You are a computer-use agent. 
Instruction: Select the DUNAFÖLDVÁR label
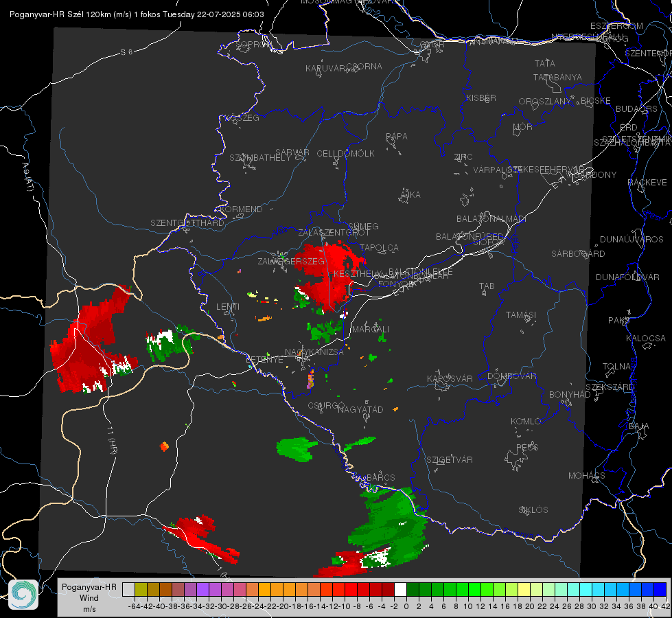tap(627, 277)
